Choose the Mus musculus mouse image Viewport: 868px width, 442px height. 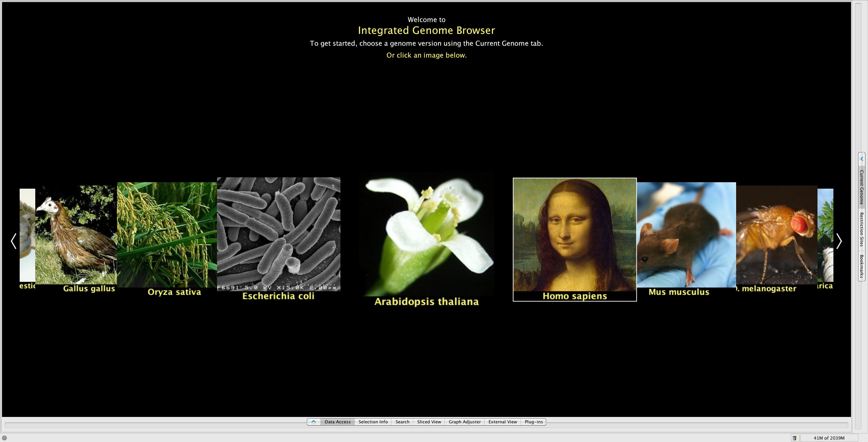(686, 235)
